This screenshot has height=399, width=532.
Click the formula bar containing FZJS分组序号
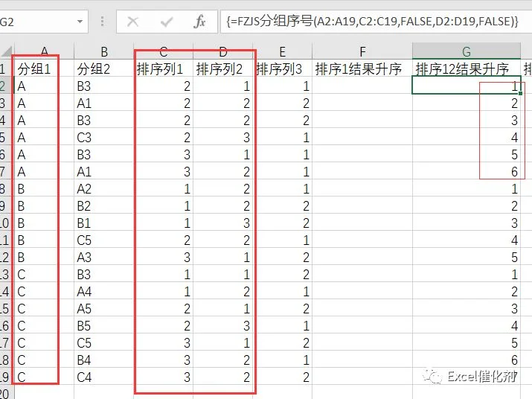click(x=376, y=22)
